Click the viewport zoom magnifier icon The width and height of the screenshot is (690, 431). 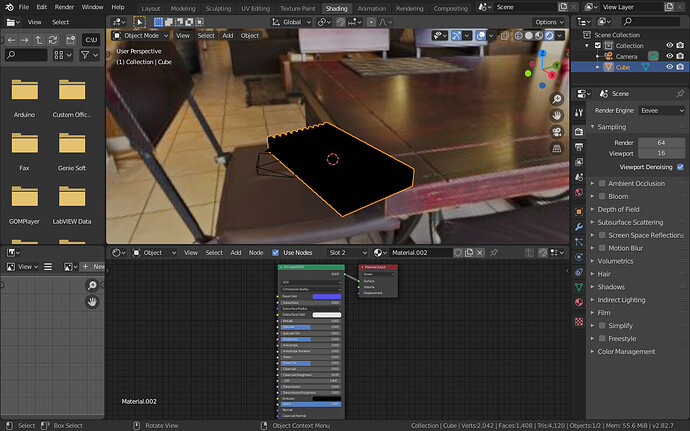(x=557, y=99)
